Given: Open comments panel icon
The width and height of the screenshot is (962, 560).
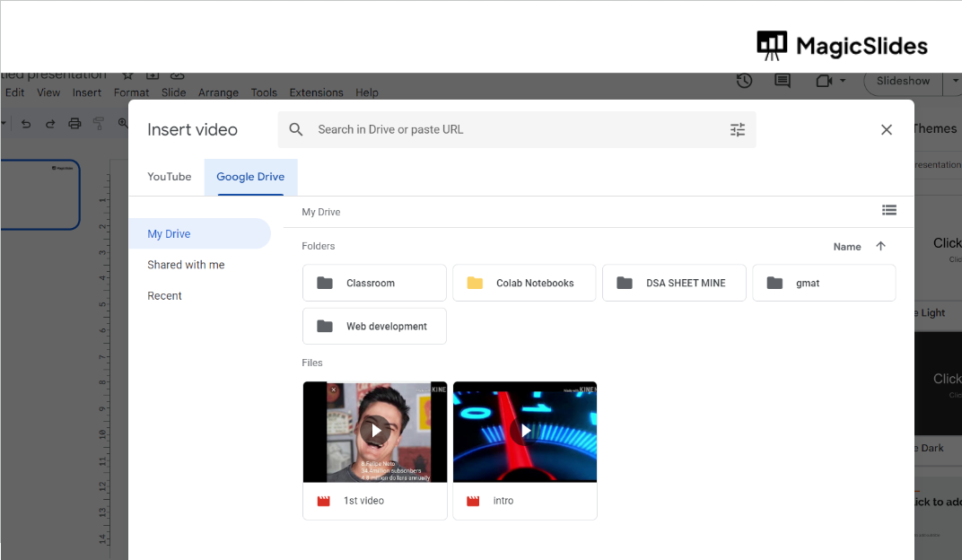Looking at the screenshot, I should pyautogui.click(x=783, y=82).
